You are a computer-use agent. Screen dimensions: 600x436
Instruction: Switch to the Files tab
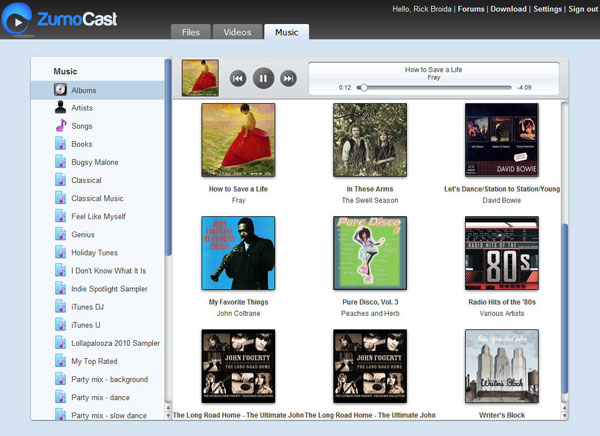coord(191,32)
